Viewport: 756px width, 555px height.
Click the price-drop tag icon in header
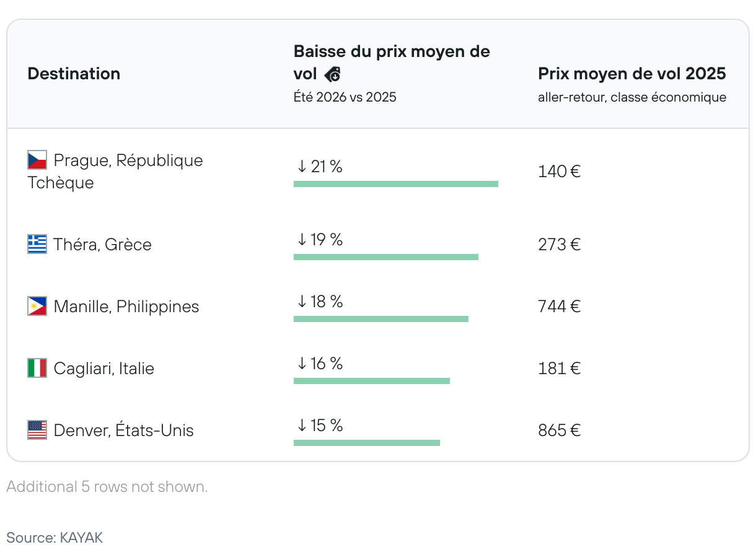333,75
